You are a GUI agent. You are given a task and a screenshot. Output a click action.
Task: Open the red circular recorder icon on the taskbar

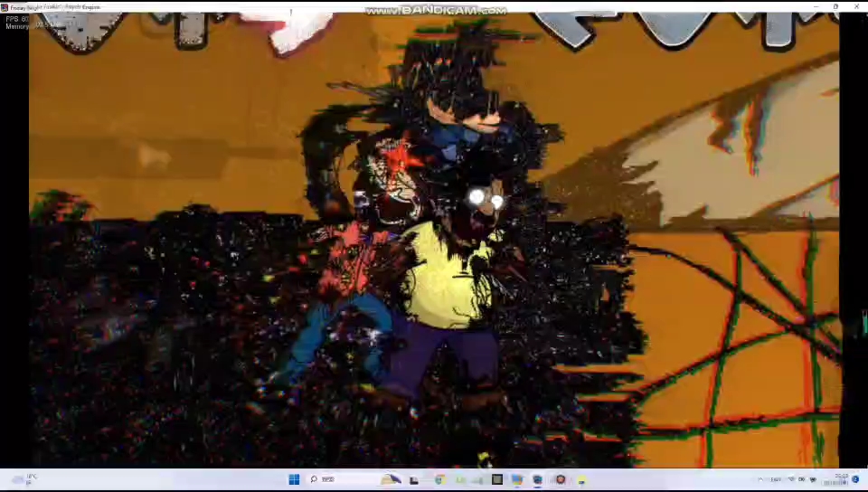(561, 479)
